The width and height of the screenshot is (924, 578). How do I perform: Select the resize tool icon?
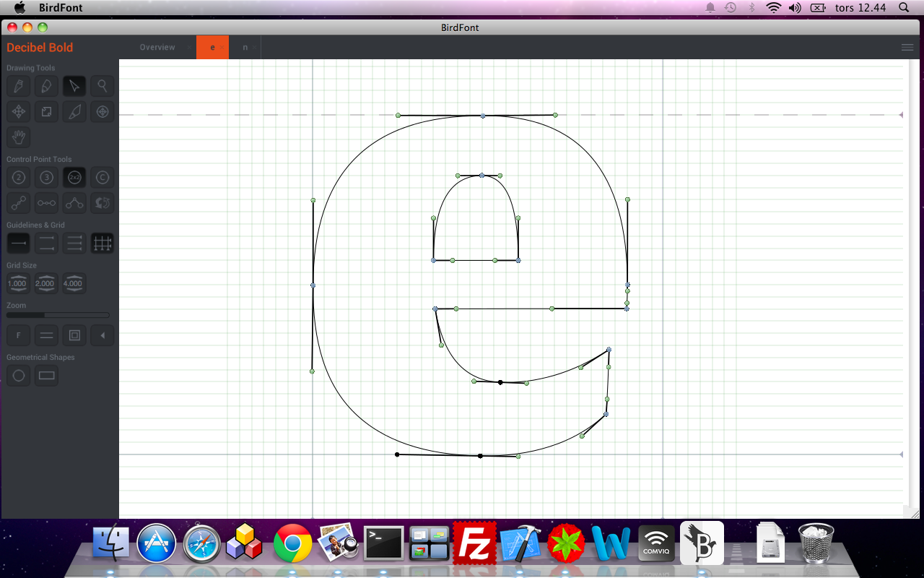(46, 112)
